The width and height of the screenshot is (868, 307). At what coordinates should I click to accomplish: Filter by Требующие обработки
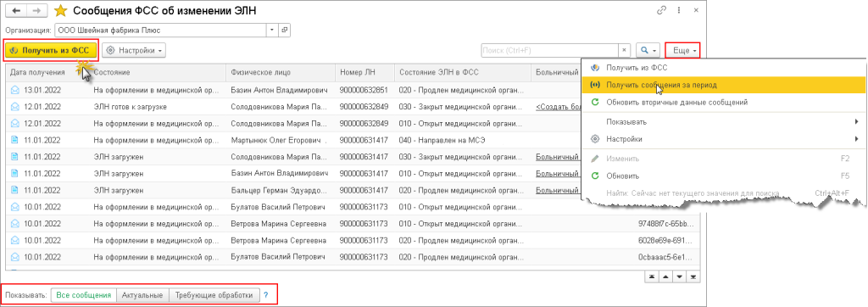click(214, 295)
